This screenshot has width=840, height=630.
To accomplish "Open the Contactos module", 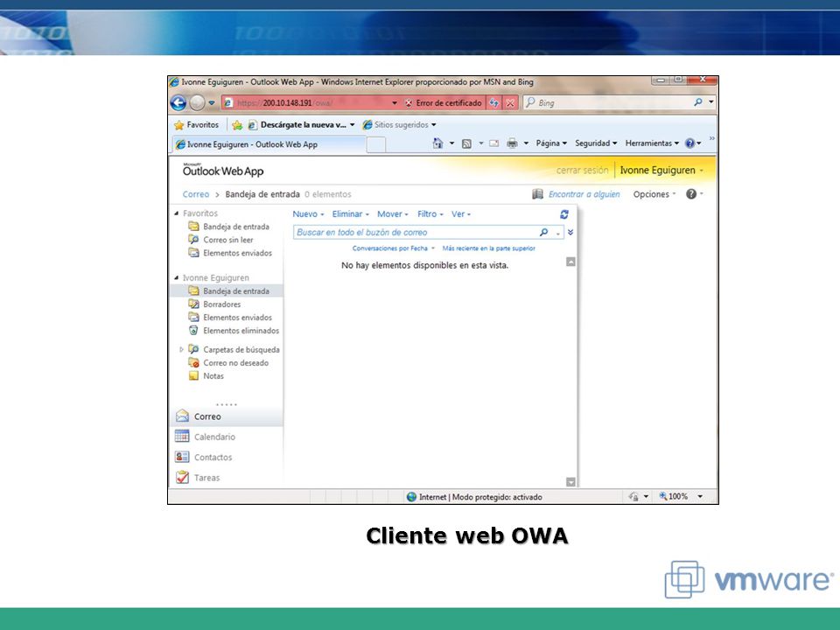I will pos(227,457).
